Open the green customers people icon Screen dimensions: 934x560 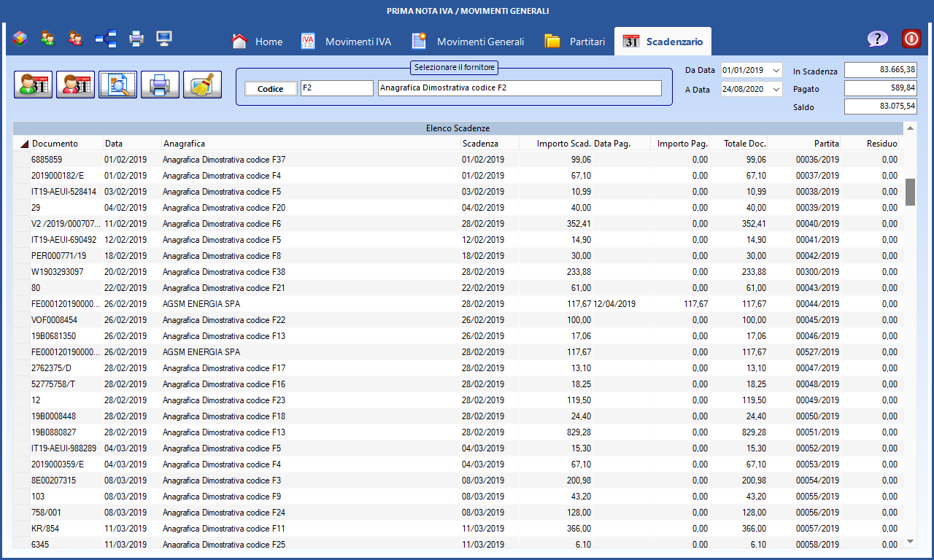pyautogui.click(x=47, y=39)
